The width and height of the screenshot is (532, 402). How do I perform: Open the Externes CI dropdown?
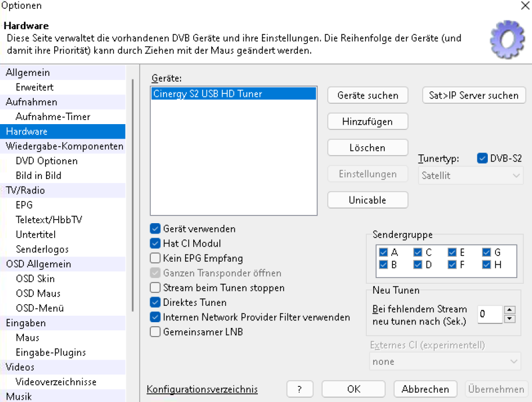pyautogui.click(x=445, y=361)
